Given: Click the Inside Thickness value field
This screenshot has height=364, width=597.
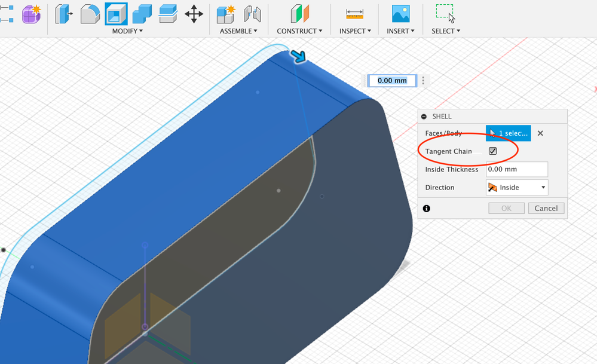Looking at the screenshot, I should (x=517, y=169).
